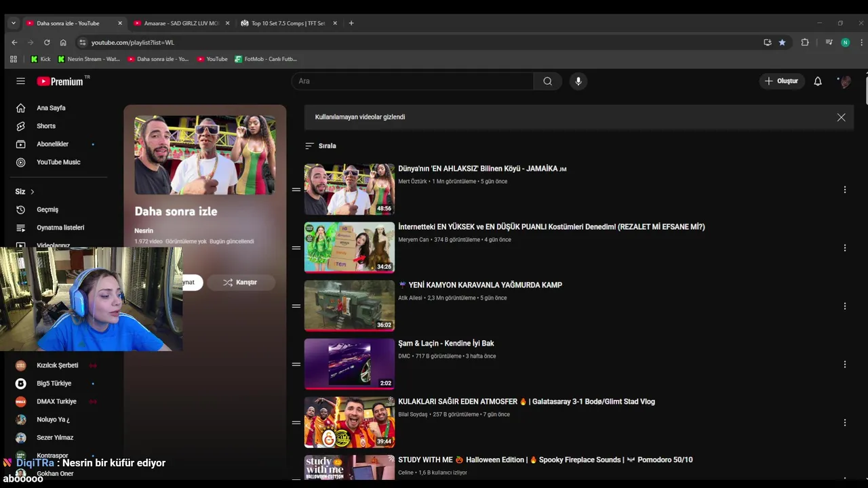Click the search magnifier button
The width and height of the screenshot is (868, 488).
547,81
